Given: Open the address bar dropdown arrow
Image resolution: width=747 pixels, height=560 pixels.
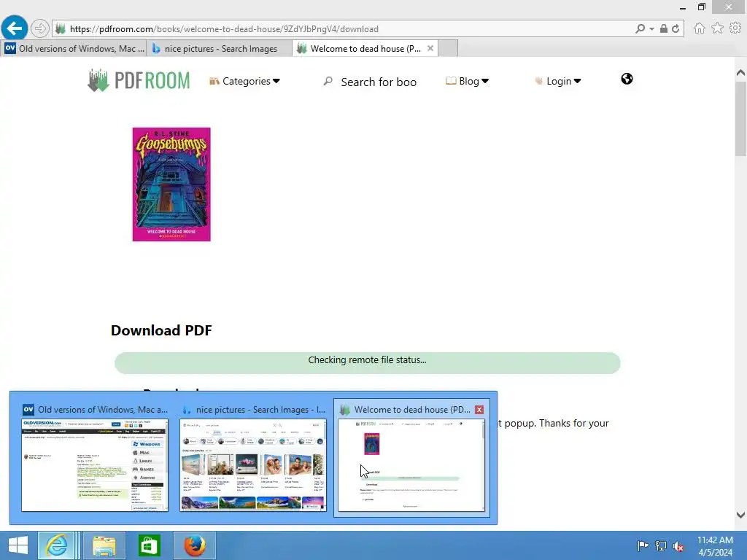Looking at the screenshot, I should [x=651, y=29].
